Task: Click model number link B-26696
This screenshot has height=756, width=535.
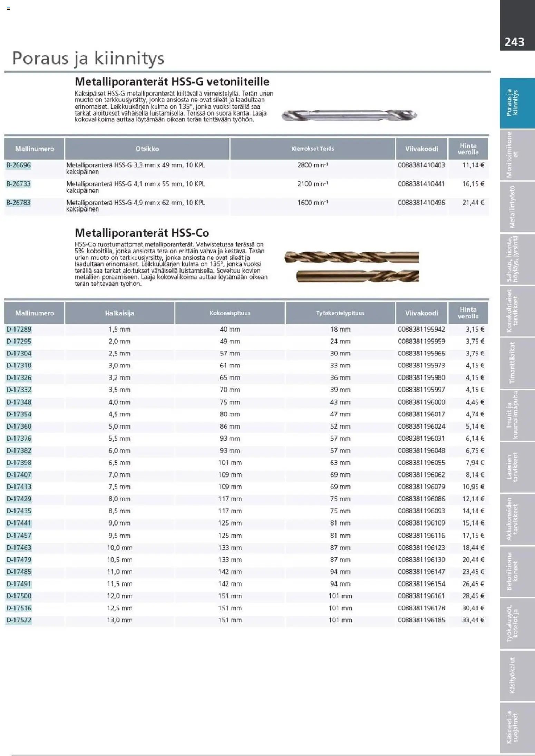Action: point(19,165)
